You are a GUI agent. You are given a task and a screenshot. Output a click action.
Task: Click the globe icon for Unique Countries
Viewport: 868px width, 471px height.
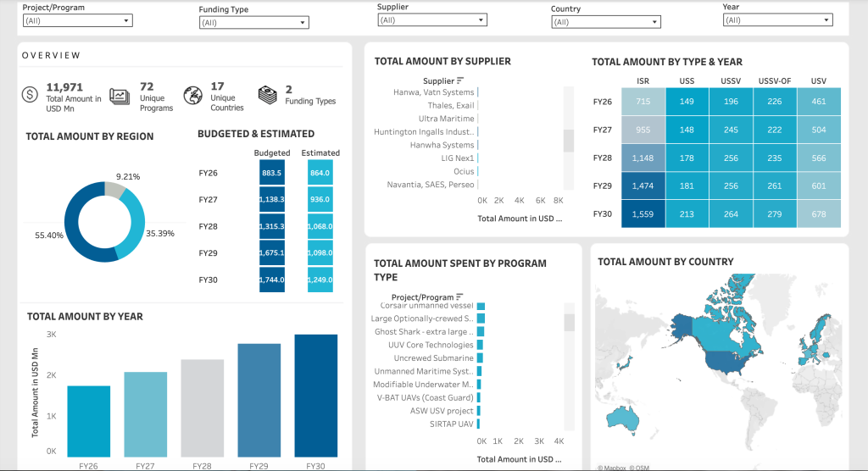tap(192, 95)
